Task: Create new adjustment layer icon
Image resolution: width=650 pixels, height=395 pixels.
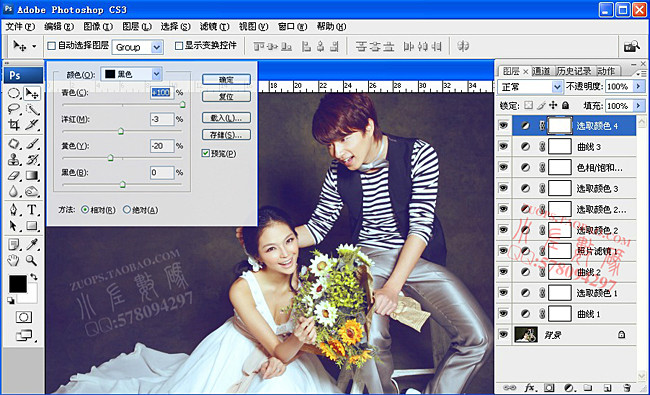Action: 569,388
